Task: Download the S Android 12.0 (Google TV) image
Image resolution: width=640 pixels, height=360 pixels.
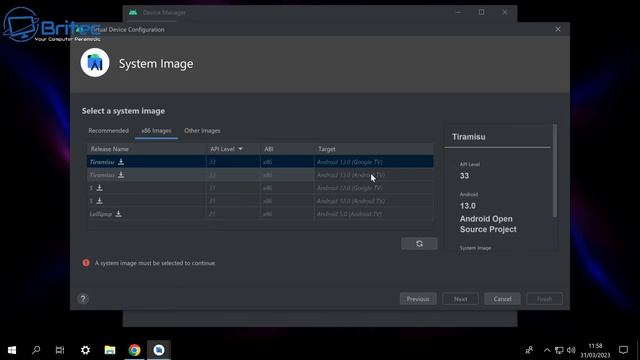Action: click(99, 188)
